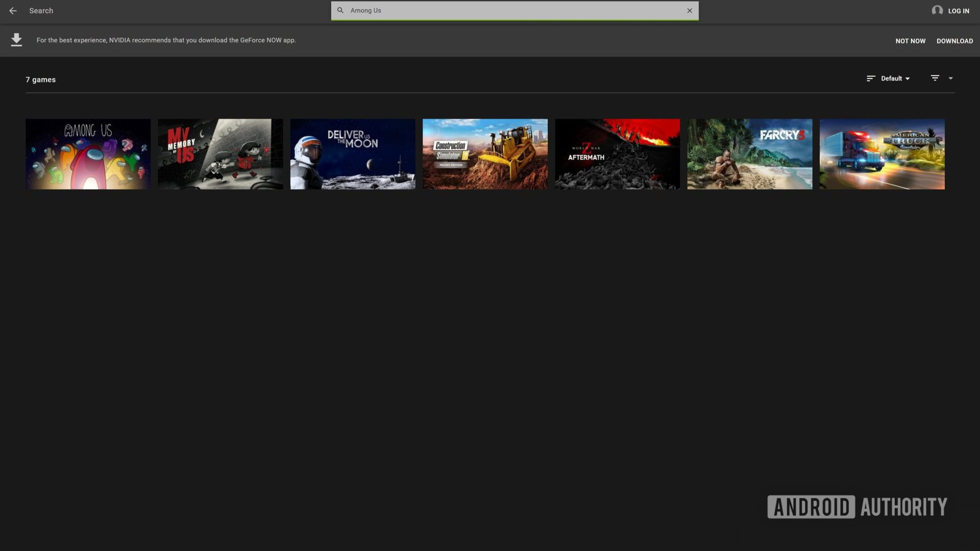Viewport: 980px width, 551px height.
Task: Click the LOG IN button
Action: coord(958,11)
